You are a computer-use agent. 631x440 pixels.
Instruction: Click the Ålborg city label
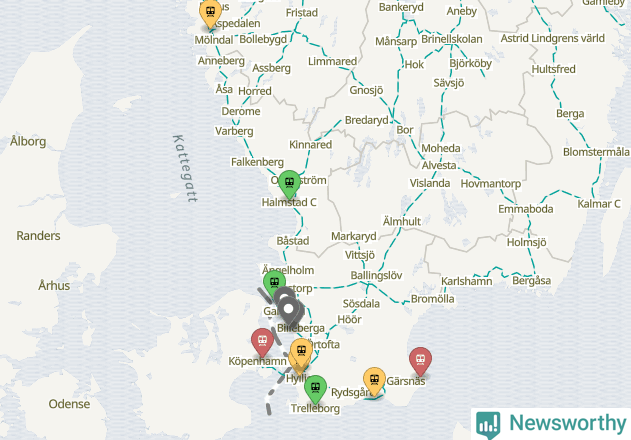click(28, 141)
